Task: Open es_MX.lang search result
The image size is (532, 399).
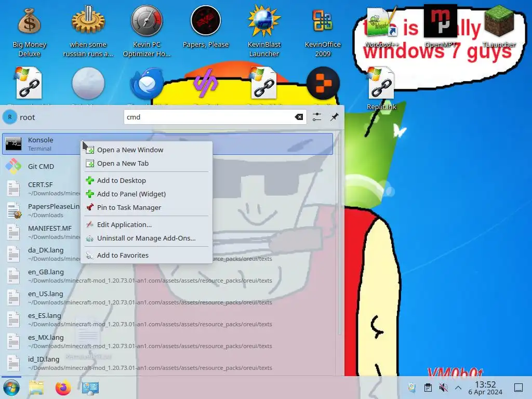Action: pos(168,341)
